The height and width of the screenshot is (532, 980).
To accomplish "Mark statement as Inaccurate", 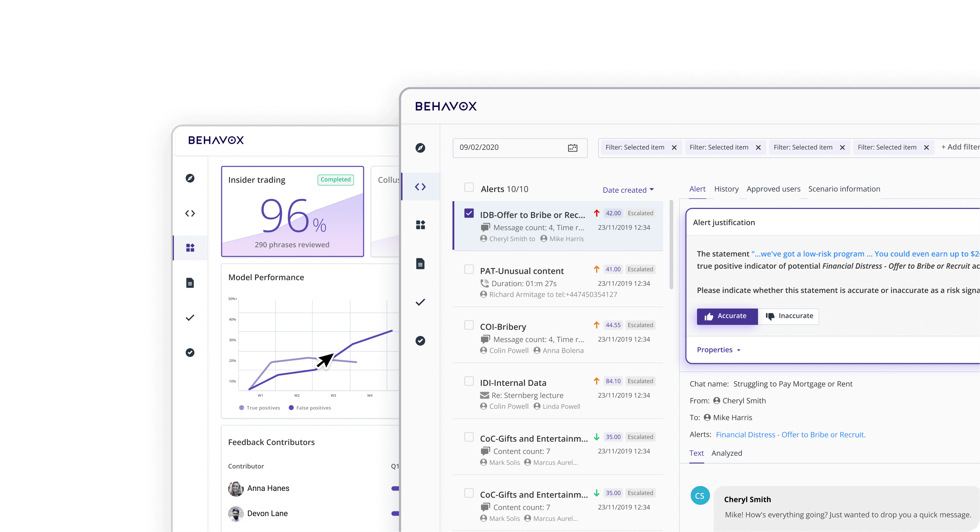I will click(x=788, y=316).
